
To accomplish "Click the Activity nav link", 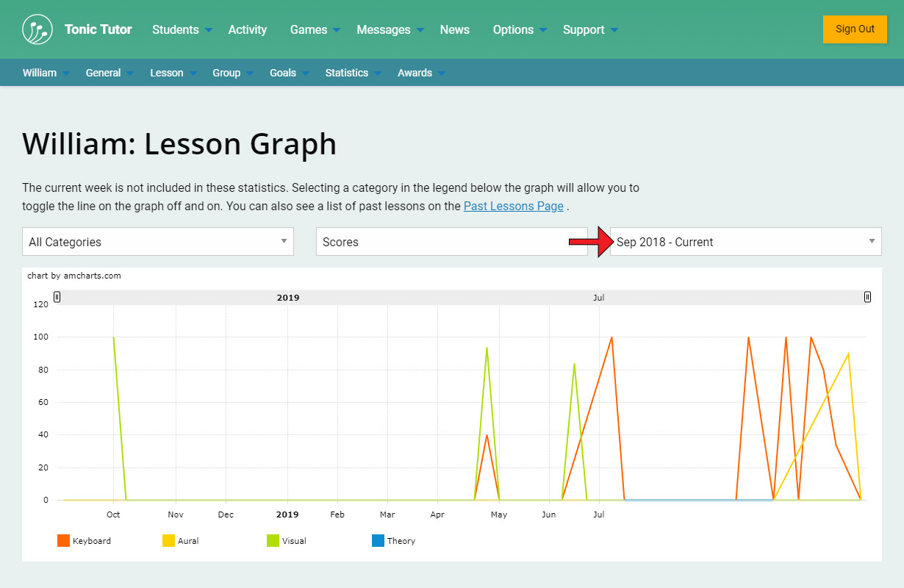I will click(x=247, y=30).
